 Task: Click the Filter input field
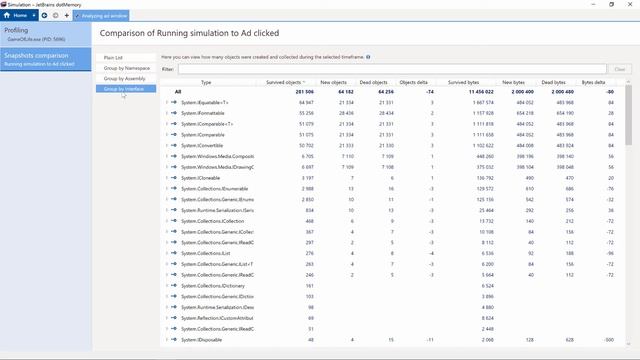392,69
